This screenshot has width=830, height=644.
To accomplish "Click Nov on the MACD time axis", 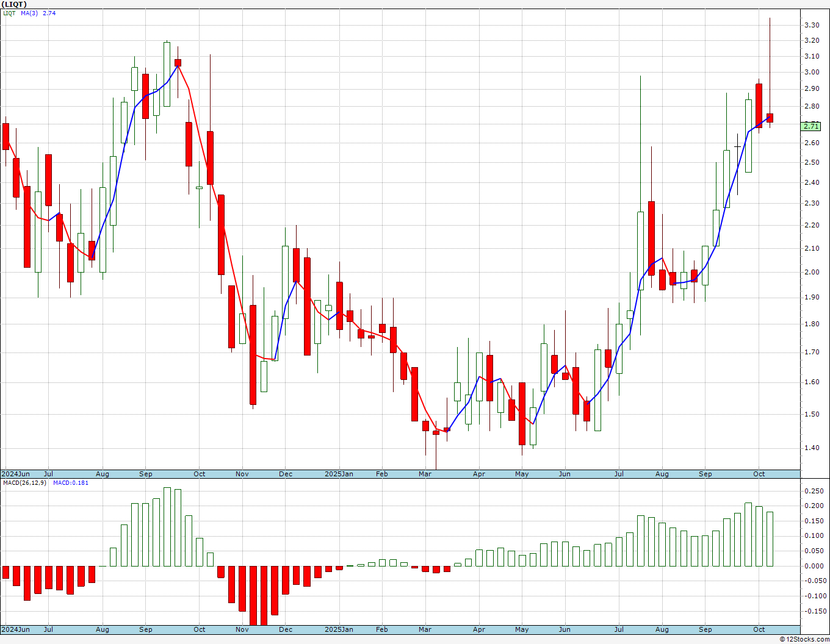I will 242,629.
